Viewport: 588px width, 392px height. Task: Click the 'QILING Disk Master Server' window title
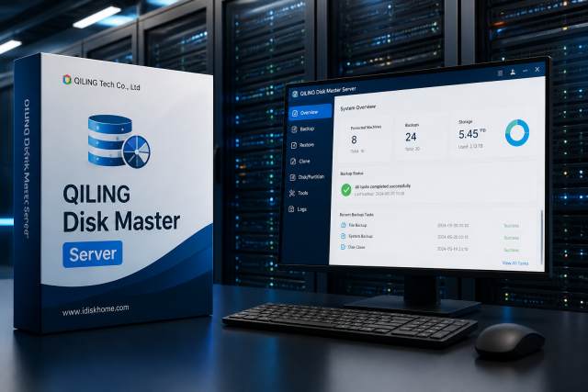(328, 92)
